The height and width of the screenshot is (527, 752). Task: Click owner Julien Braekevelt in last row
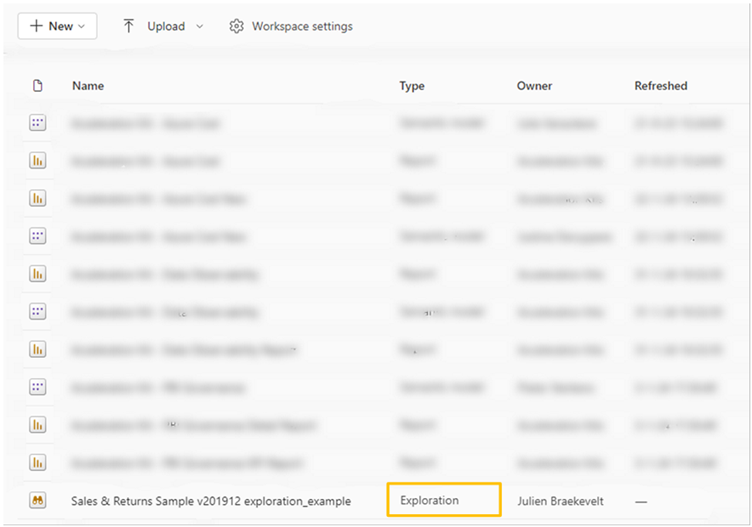(x=560, y=500)
